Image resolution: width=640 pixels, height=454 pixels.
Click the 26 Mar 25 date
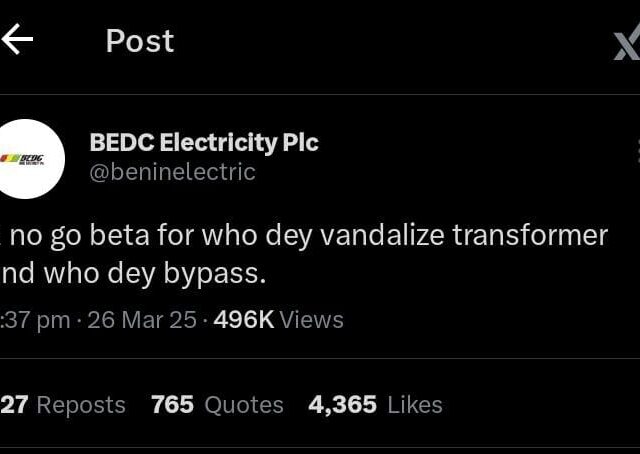(142, 320)
